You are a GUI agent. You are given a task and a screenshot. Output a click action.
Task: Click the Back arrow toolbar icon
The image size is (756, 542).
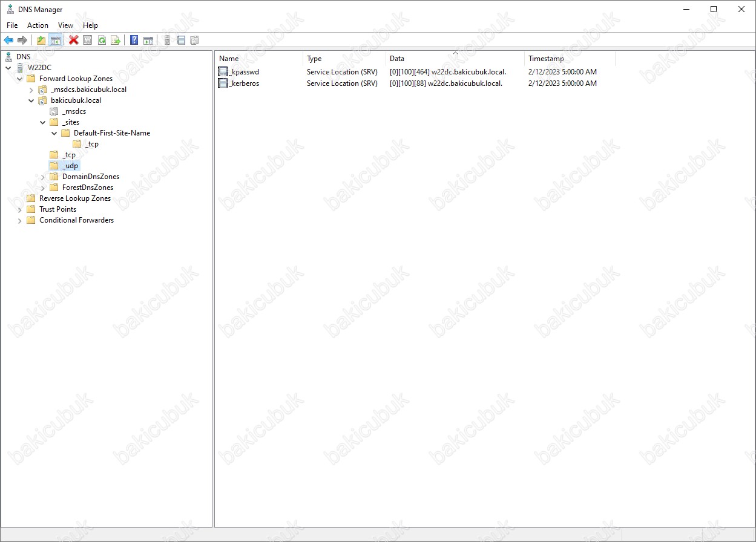[8, 41]
